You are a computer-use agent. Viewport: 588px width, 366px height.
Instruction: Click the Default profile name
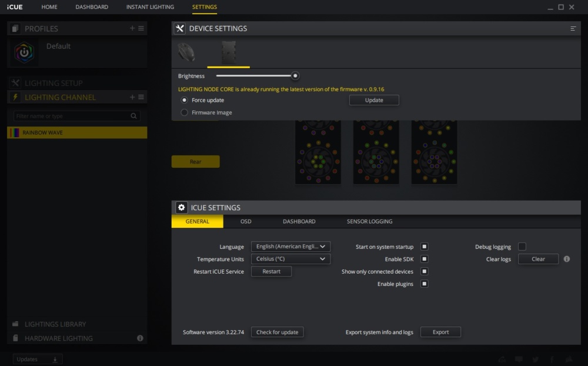[x=58, y=46]
